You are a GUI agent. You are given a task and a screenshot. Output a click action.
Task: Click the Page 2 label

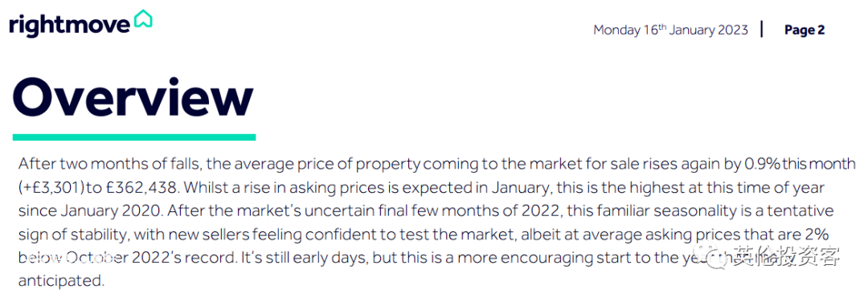point(805,30)
